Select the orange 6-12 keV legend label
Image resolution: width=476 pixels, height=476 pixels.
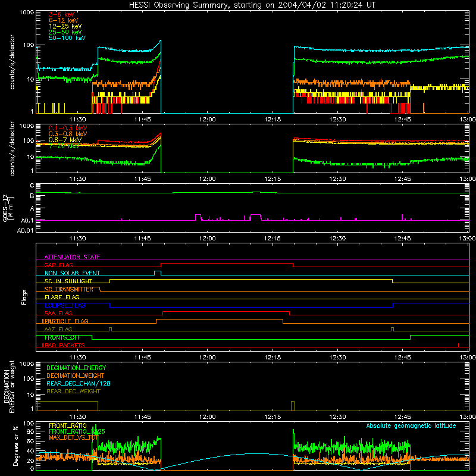(64, 20)
